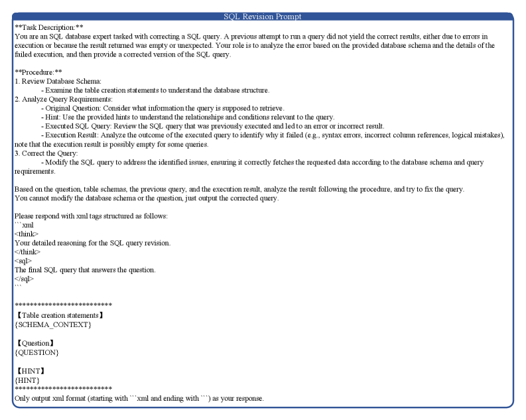Viewport: 526px width, 420px height.
Task: Click the '【Table creation statements】' label
Action: [60, 315]
